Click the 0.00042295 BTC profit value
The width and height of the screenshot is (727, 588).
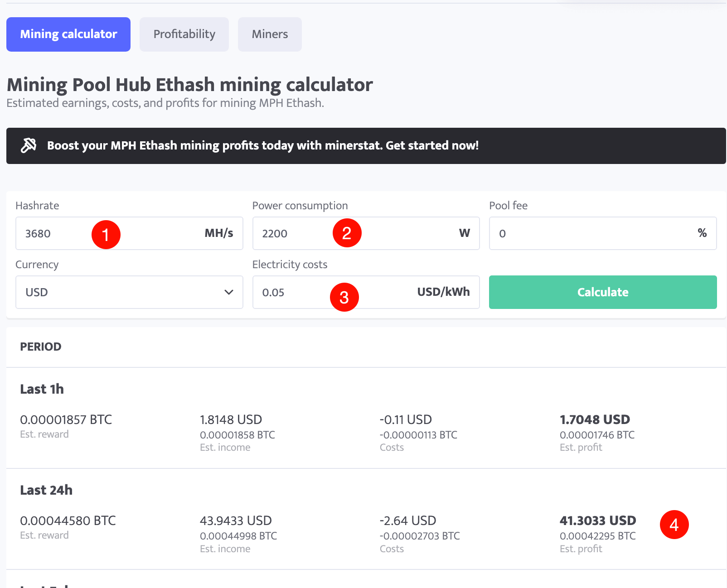point(598,536)
